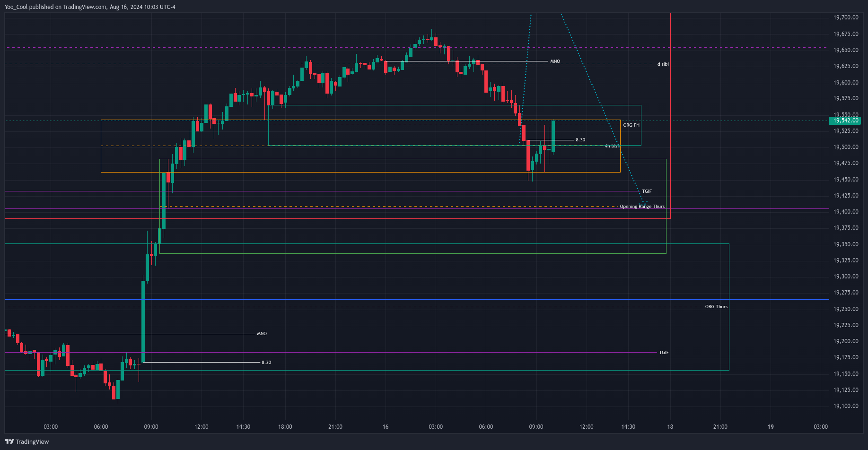The image size is (868, 450).
Task: Click the bold date label 19 on time axis
Action: coord(771,427)
